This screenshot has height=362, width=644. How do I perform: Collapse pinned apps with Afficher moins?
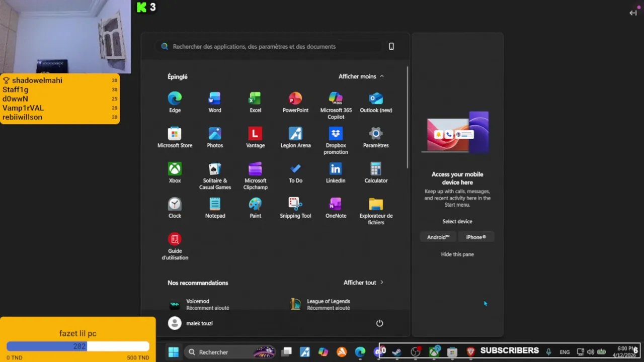coord(361,76)
